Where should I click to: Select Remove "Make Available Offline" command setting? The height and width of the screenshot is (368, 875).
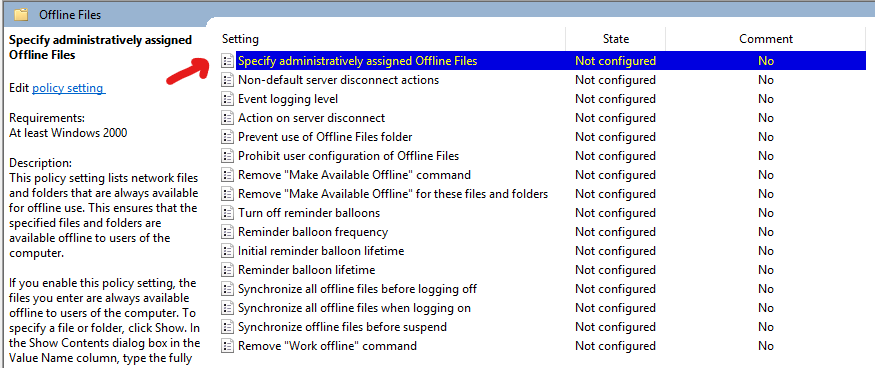tap(354, 175)
